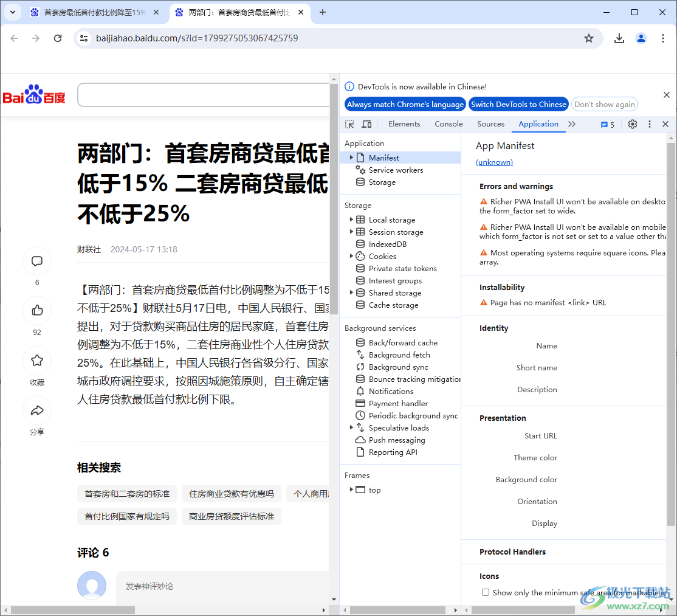Click Don't show again button

click(605, 105)
